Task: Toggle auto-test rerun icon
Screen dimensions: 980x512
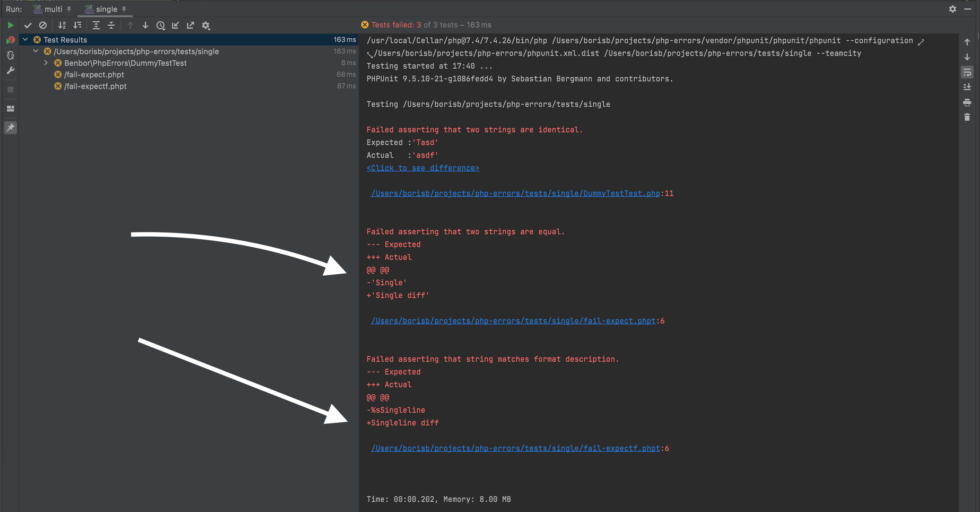Action: [x=11, y=56]
